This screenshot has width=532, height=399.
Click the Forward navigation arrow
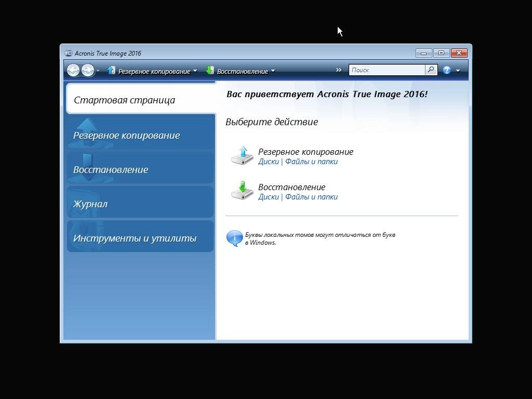click(88, 70)
